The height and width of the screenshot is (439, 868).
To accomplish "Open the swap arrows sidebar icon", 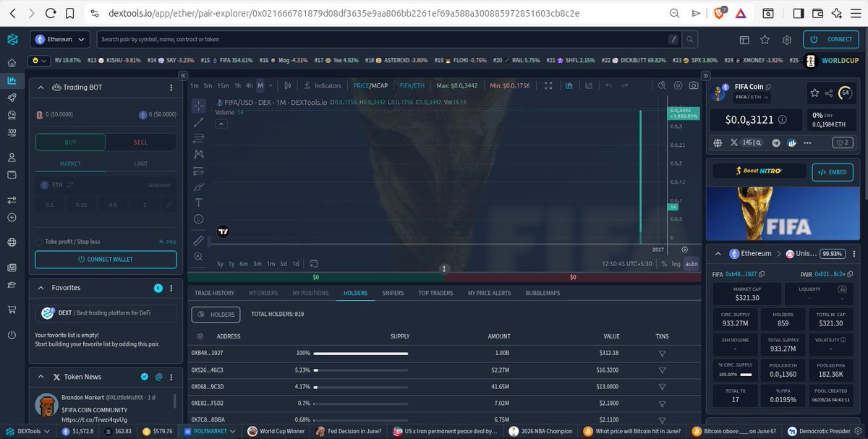I will click(12, 200).
